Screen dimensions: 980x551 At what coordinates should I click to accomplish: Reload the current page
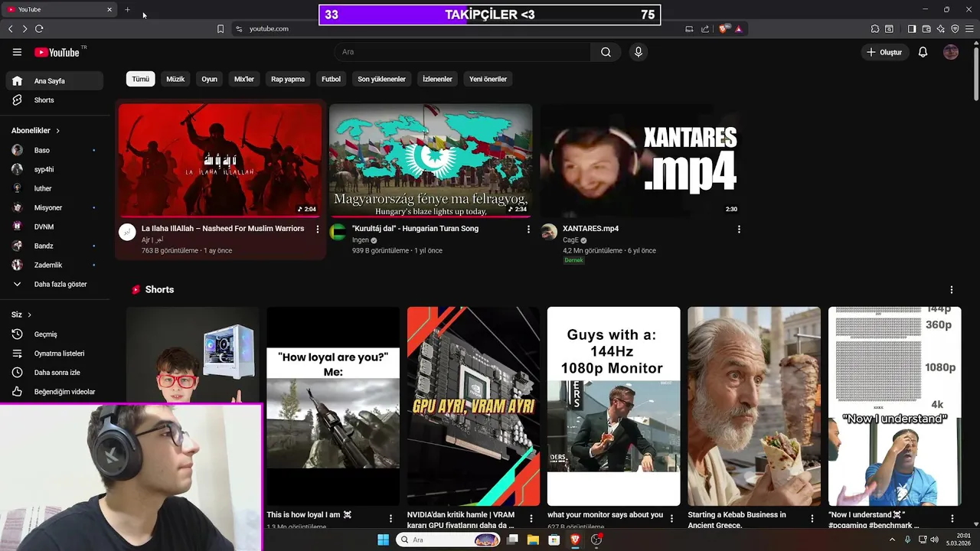pyautogui.click(x=39, y=29)
